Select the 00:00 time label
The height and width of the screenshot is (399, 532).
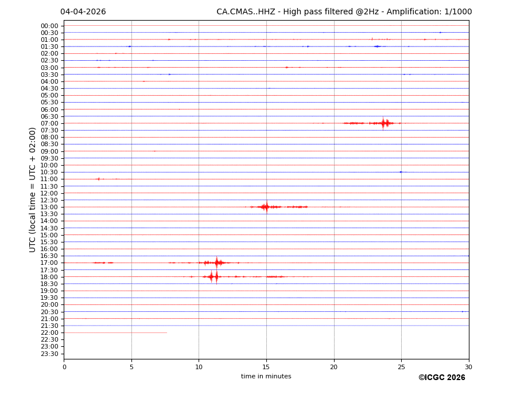coord(49,26)
